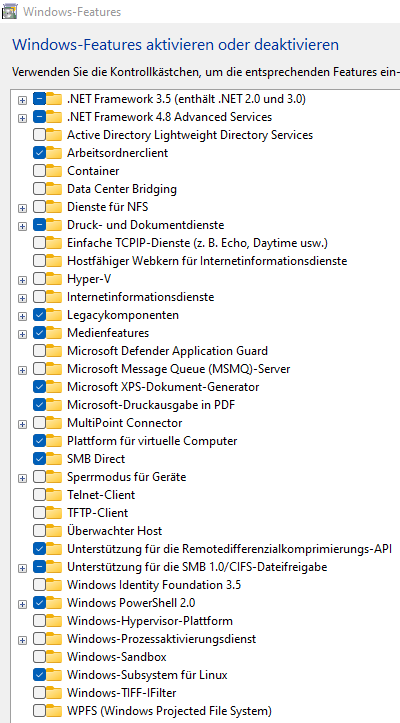The image size is (400, 723).
Task: Click the Telnet-Client folder icon
Action: pos(54,495)
